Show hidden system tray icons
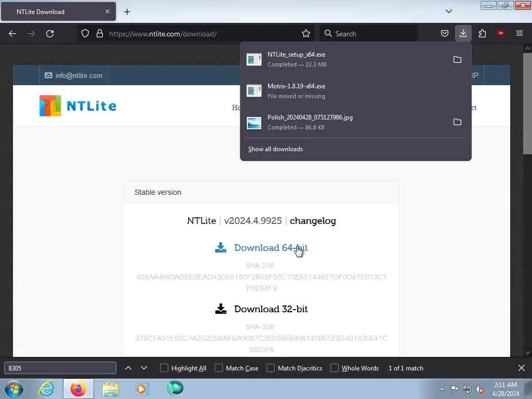Viewport: 532px width, 399px height. (442, 389)
